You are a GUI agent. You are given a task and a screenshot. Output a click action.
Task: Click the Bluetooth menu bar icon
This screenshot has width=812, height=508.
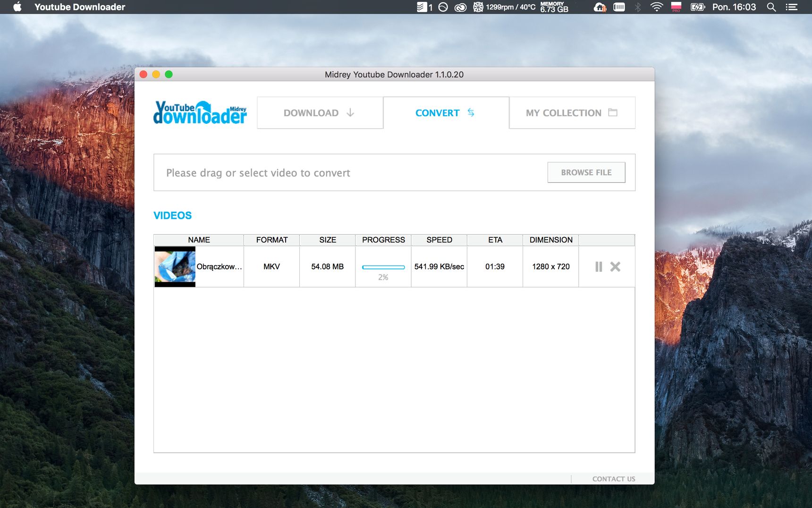(x=638, y=7)
